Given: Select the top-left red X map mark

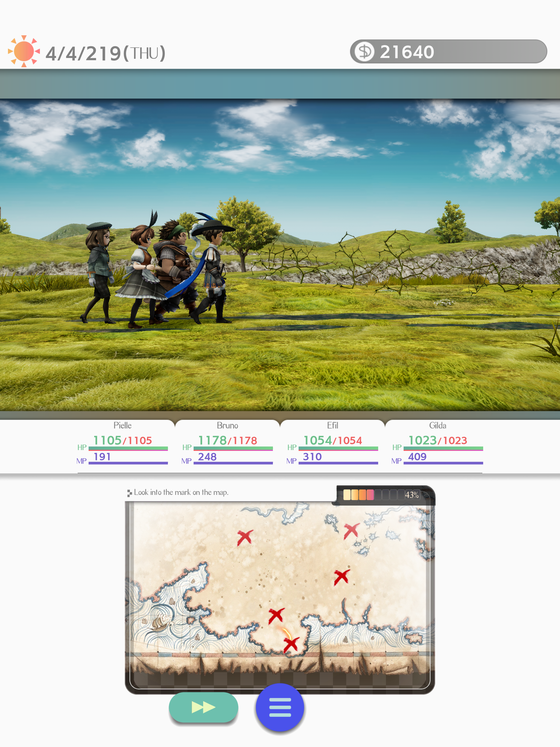Looking at the screenshot, I should pos(244,537).
